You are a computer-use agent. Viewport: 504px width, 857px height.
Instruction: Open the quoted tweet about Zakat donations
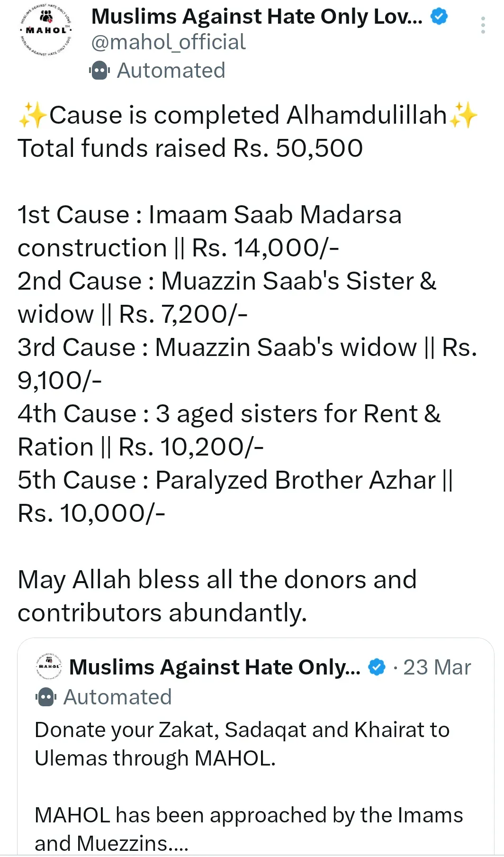(x=256, y=747)
